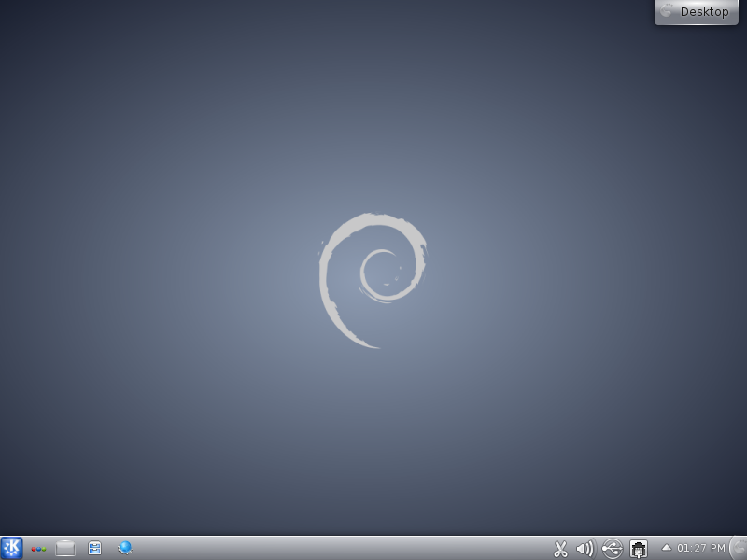
Task: Click the gray Show Desktop panel icon
Action: coord(65,548)
